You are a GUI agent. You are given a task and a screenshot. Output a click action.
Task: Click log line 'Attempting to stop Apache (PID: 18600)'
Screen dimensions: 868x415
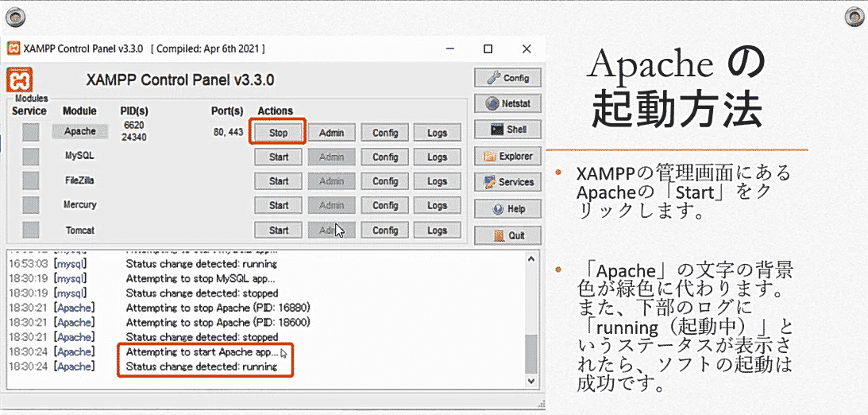click(x=218, y=322)
